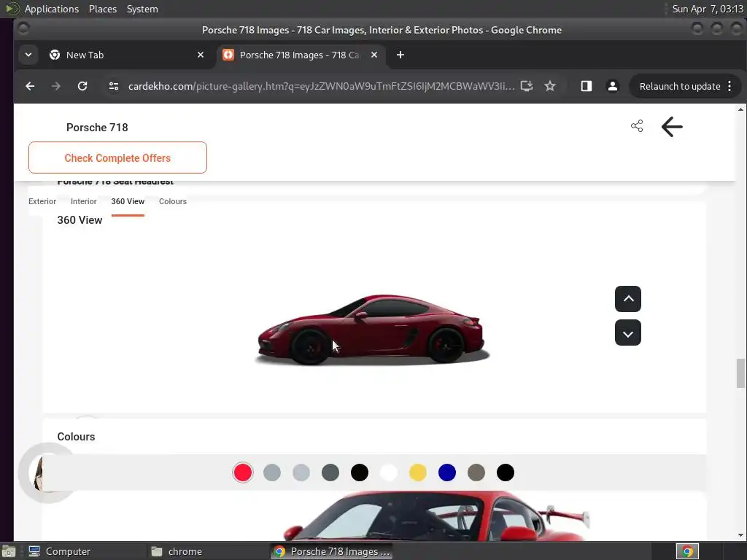Pick the brown-grey colour swatch
The image size is (747, 560).
click(476, 472)
